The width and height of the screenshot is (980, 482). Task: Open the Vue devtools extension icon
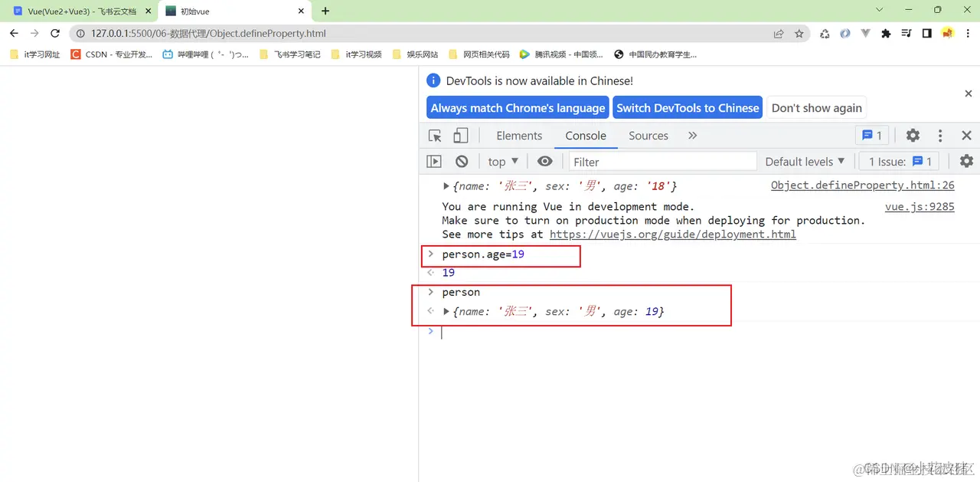point(866,34)
